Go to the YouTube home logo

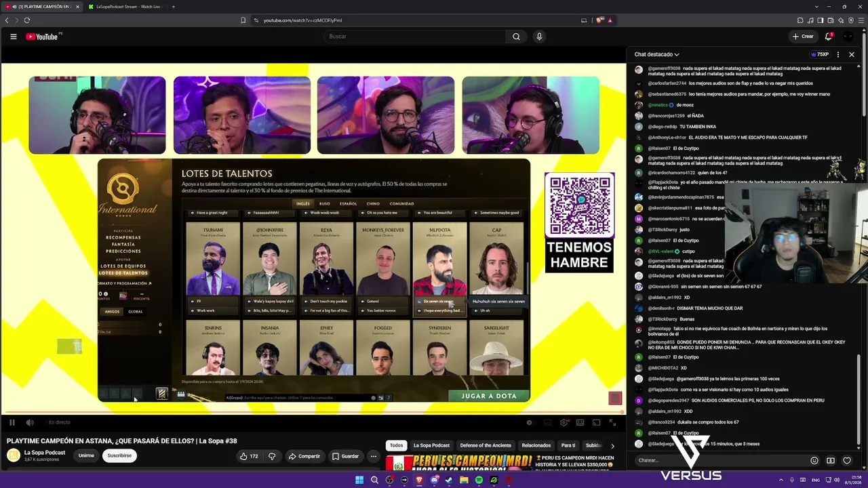click(x=42, y=37)
